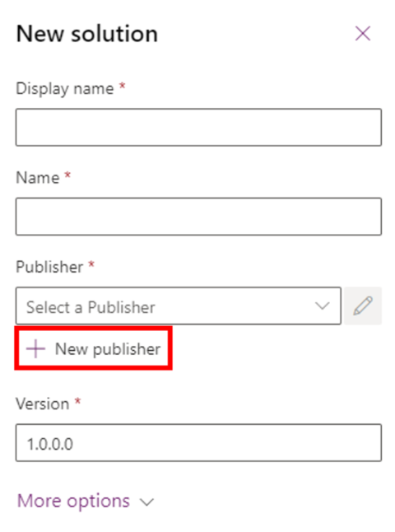Image resolution: width=395 pixels, height=532 pixels.
Task: Click the chevron in Select a Publisher box
Action: point(322,306)
